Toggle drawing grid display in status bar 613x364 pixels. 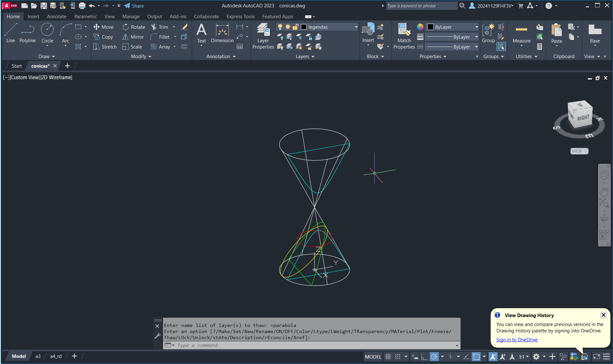pyautogui.click(x=388, y=357)
